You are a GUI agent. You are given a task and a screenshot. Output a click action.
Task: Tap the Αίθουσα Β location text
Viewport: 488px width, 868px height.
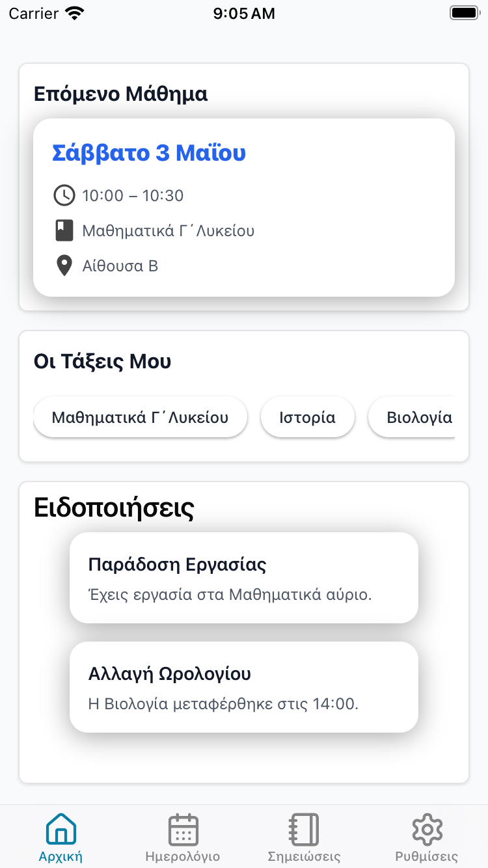120,265
